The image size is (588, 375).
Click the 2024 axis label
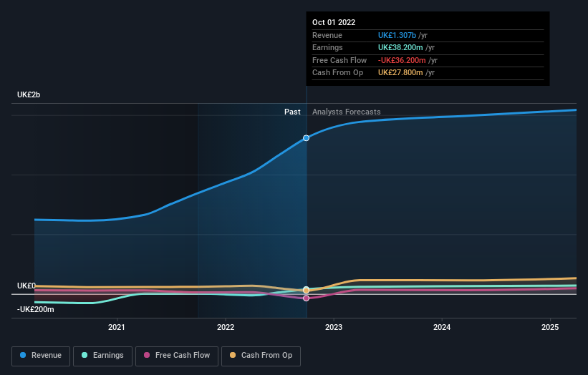pyautogui.click(x=442, y=327)
